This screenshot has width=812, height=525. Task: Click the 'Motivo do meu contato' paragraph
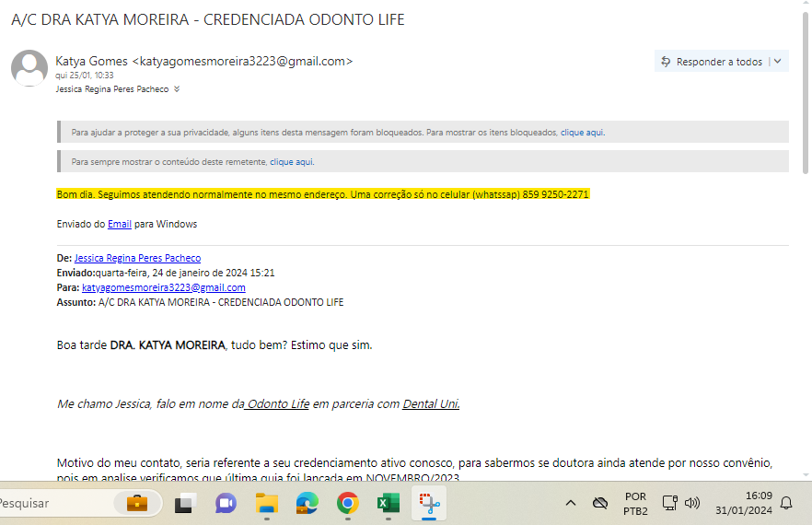click(414, 470)
